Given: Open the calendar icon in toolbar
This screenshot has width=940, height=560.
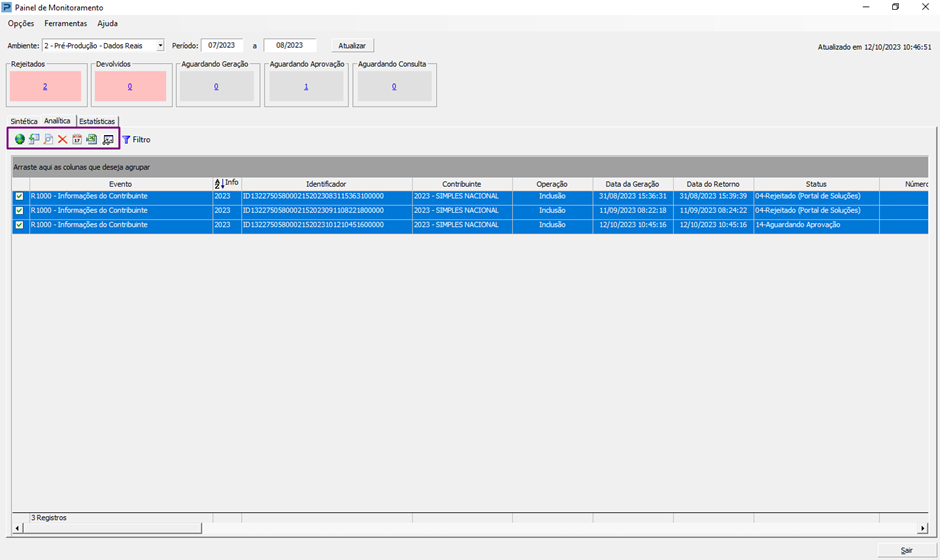Looking at the screenshot, I should [77, 139].
